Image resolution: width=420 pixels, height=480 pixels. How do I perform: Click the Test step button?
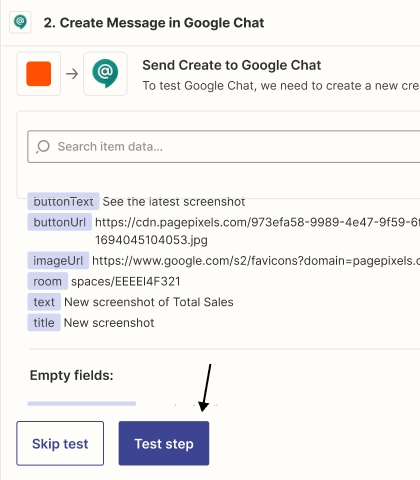[164, 443]
